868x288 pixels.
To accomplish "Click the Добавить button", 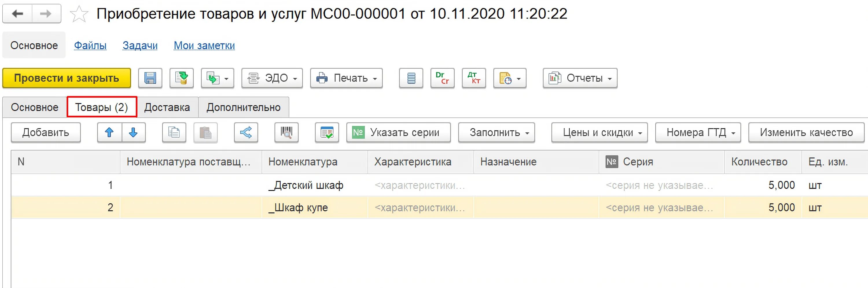I will click(46, 132).
